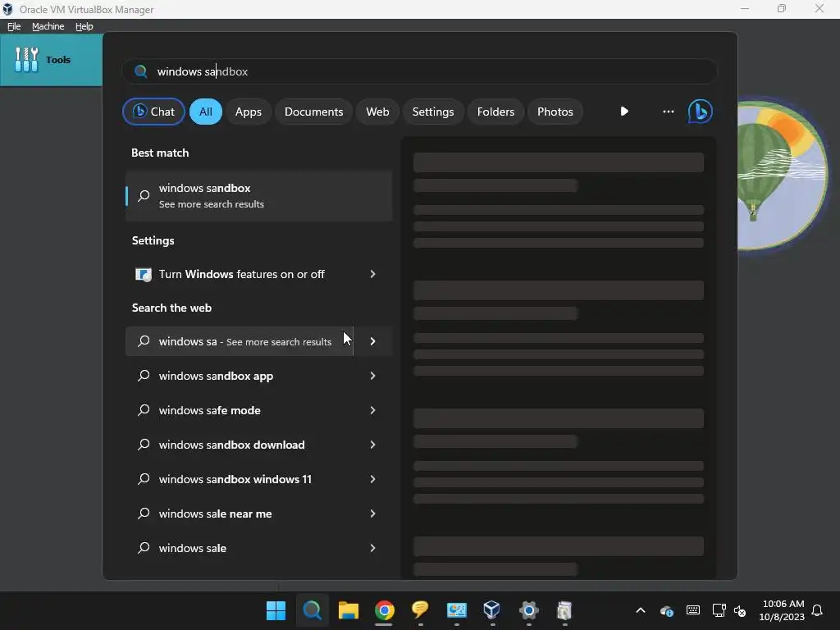Click the muted volume tray icon
This screenshot has width=840, height=630.
pyautogui.click(x=740, y=610)
